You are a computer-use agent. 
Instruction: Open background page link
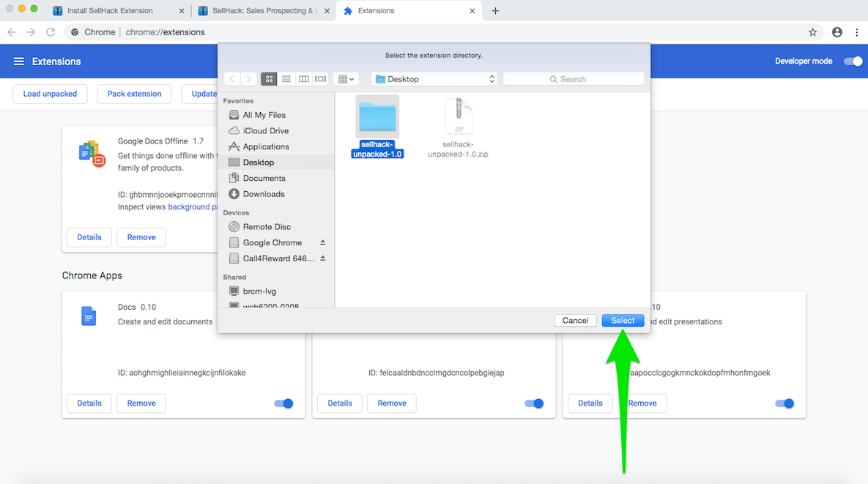(193, 207)
